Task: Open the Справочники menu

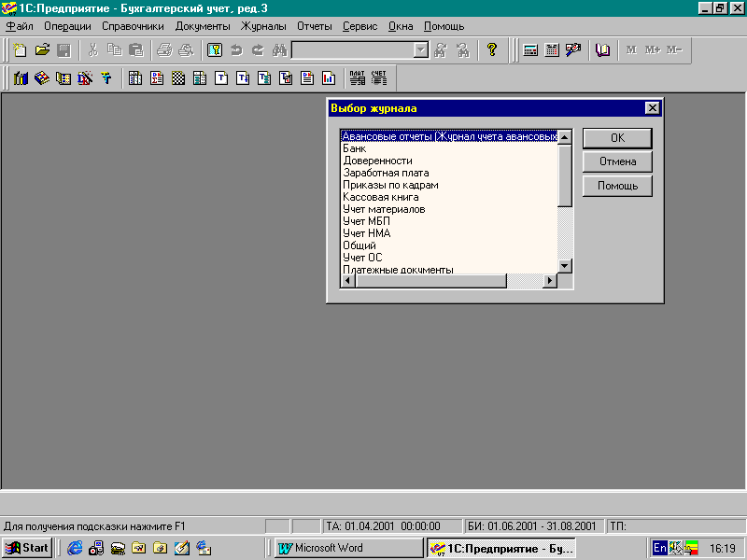Action: [133, 26]
